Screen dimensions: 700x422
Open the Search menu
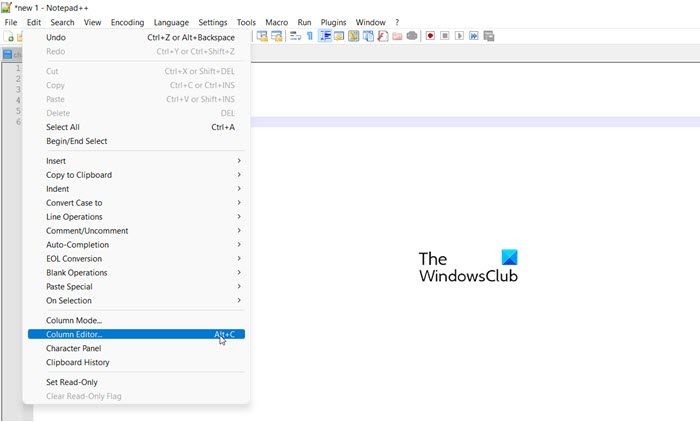(x=62, y=22)
